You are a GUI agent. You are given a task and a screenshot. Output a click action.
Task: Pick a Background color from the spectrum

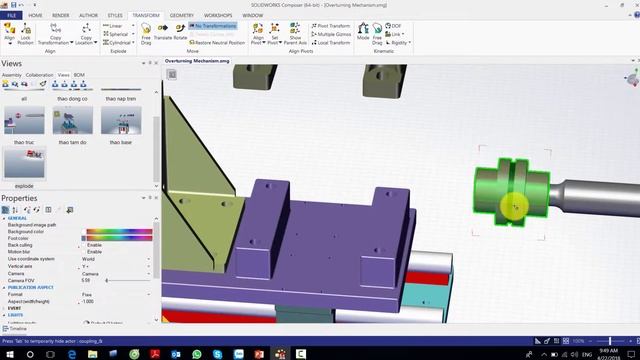119,231
